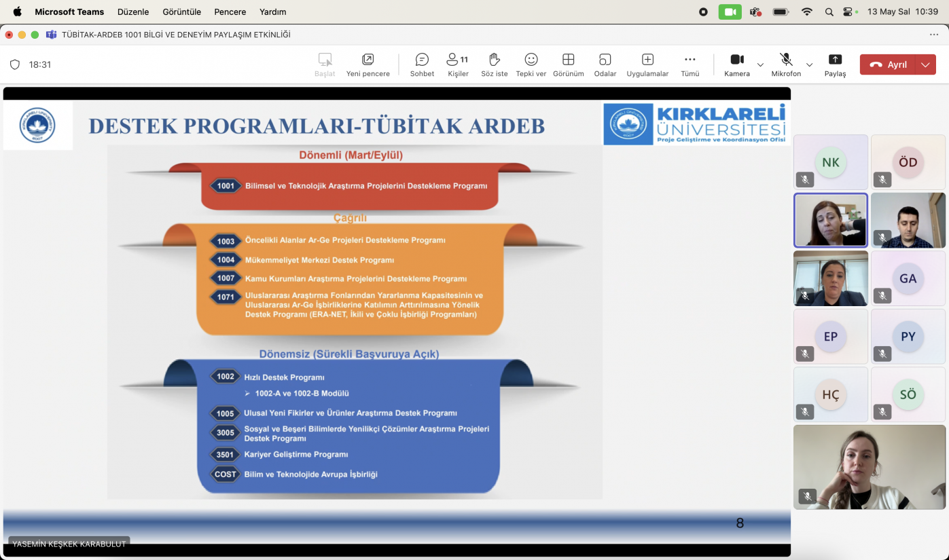The image size is (949, 560).
Task: Raise hand with Söz iste
Action: (495, 64)
